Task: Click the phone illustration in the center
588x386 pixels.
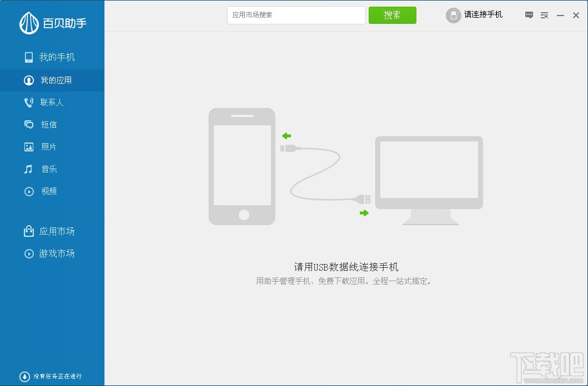Action: 242,166
